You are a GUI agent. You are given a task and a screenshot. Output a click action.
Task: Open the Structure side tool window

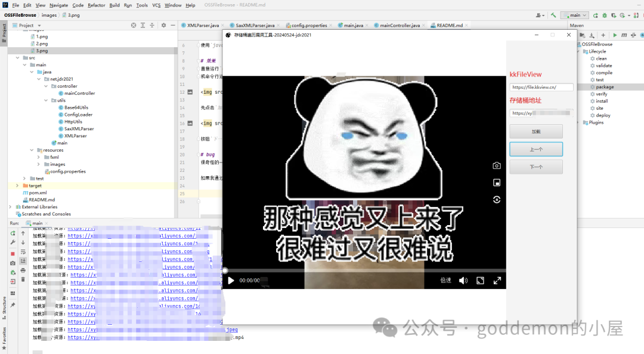pyautogui.click(x=4, y=307)
